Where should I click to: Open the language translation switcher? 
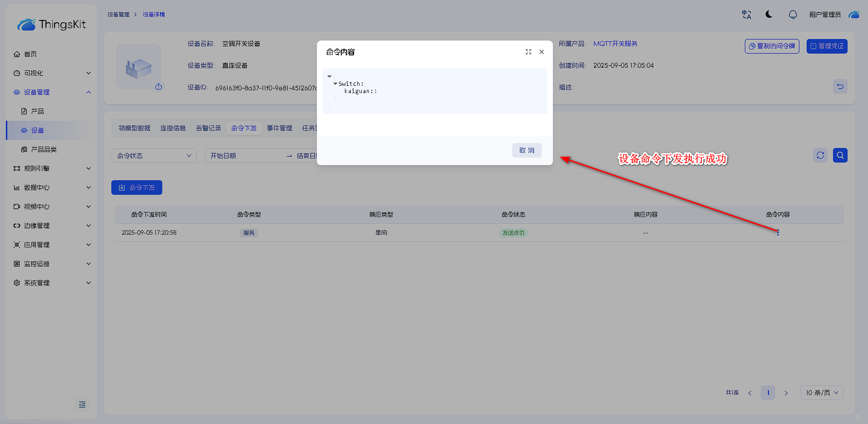click(x=747, y=15)
